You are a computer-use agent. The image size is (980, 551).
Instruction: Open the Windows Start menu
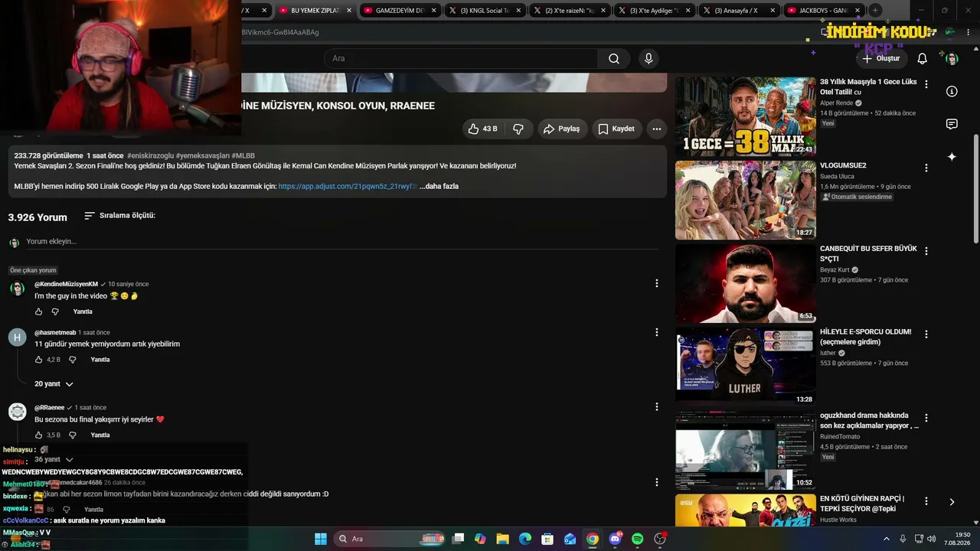tap(321, 539)
